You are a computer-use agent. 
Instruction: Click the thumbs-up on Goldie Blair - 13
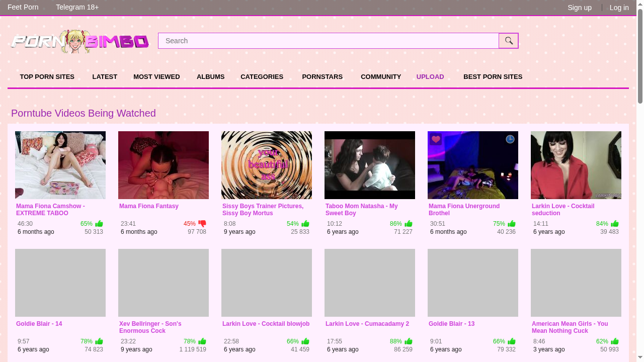pos(511,341)
